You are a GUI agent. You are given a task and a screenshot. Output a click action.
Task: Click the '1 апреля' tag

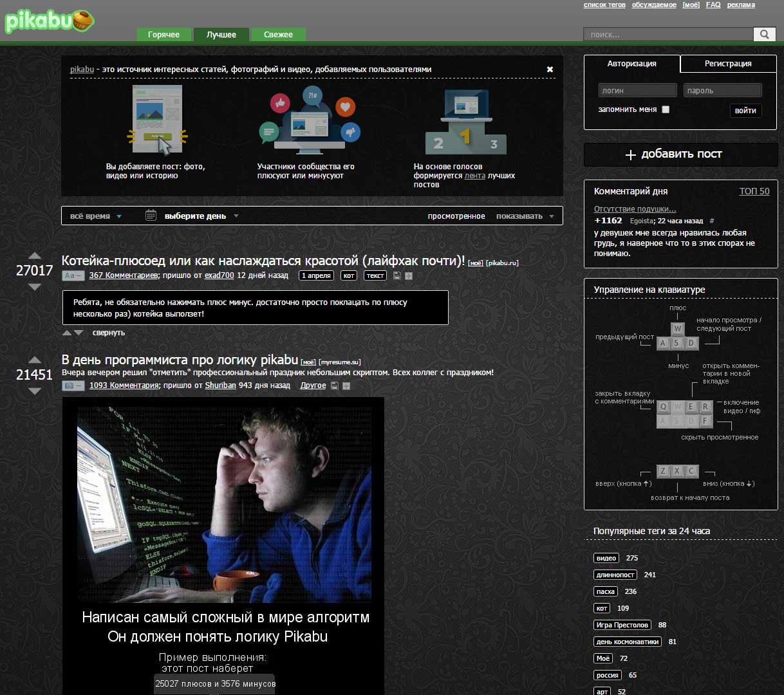[316, 275]
